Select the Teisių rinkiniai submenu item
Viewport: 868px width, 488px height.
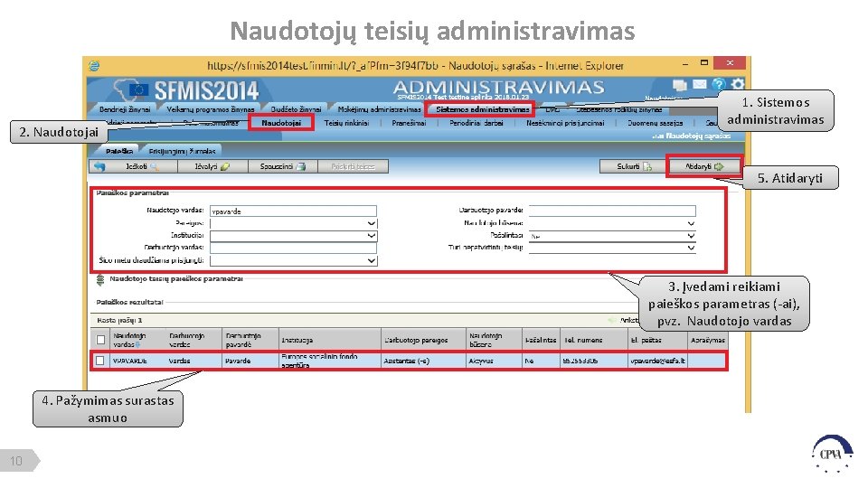pyautogui.click(x=346, y=123)
